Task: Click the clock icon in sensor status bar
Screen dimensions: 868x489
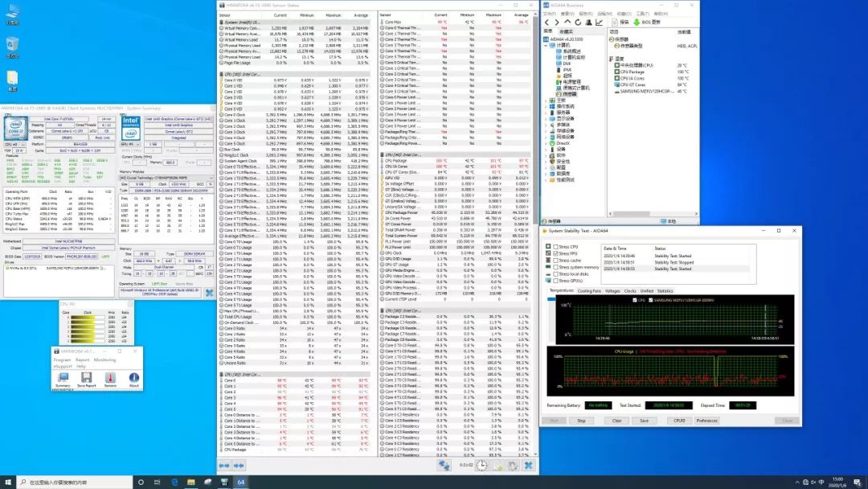Action: click(x=482, y=466)
